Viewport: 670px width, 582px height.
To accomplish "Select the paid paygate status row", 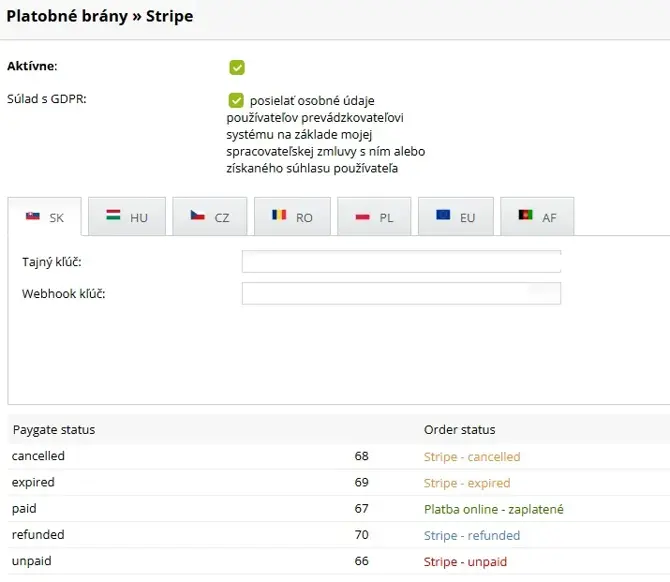I will 24,509.
